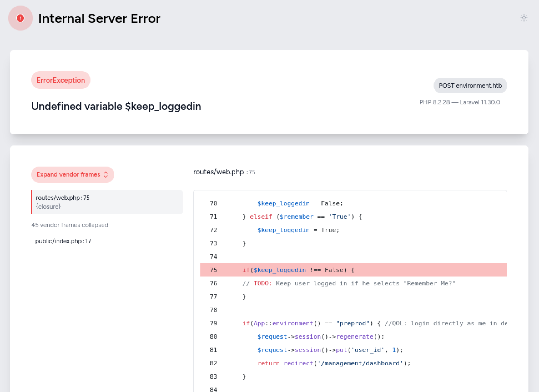Image resolution: width=539 pixels, height=392 pixels.
Task: Click the Expand vendor frames chevron icon
Action: [x=106, y=175]
